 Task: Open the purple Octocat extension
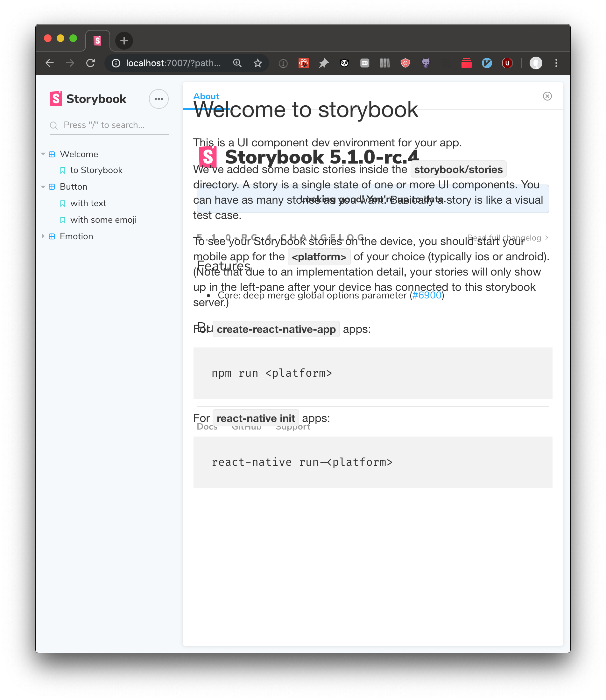click(x=426, y=63)
